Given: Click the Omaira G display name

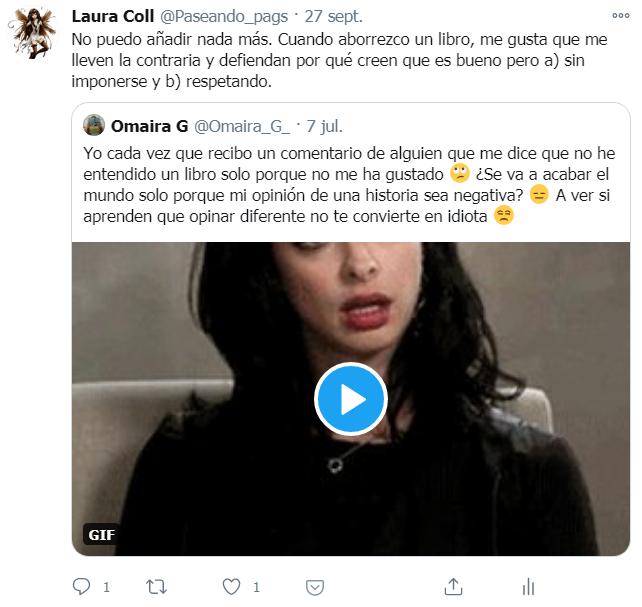Looking at the screenshot, I should 149,126.
